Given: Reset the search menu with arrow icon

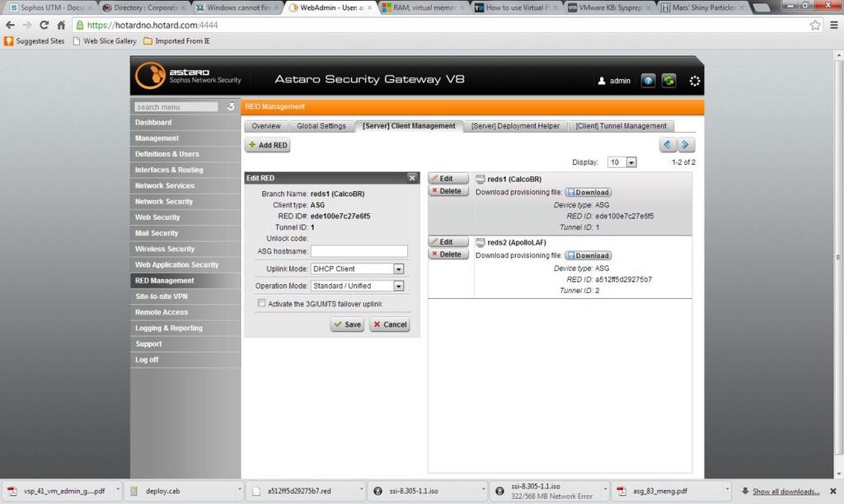Looking at the screenshot, I should (231, 106).
